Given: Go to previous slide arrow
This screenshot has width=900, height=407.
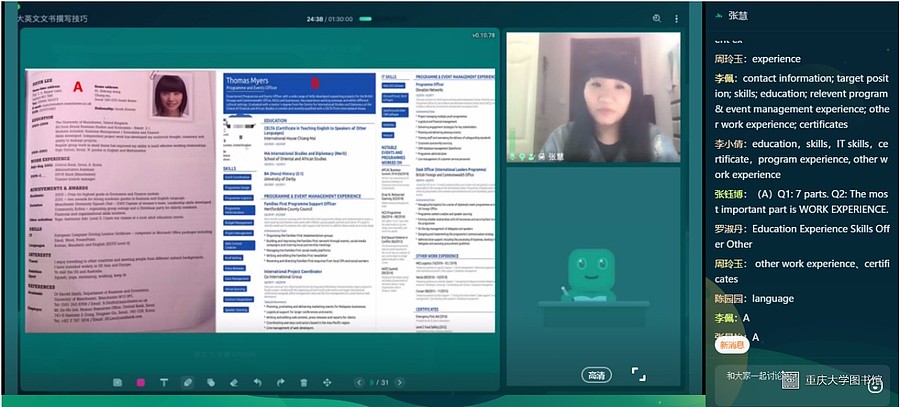Looking at the screenshot, I should click(x=360, y=382).
